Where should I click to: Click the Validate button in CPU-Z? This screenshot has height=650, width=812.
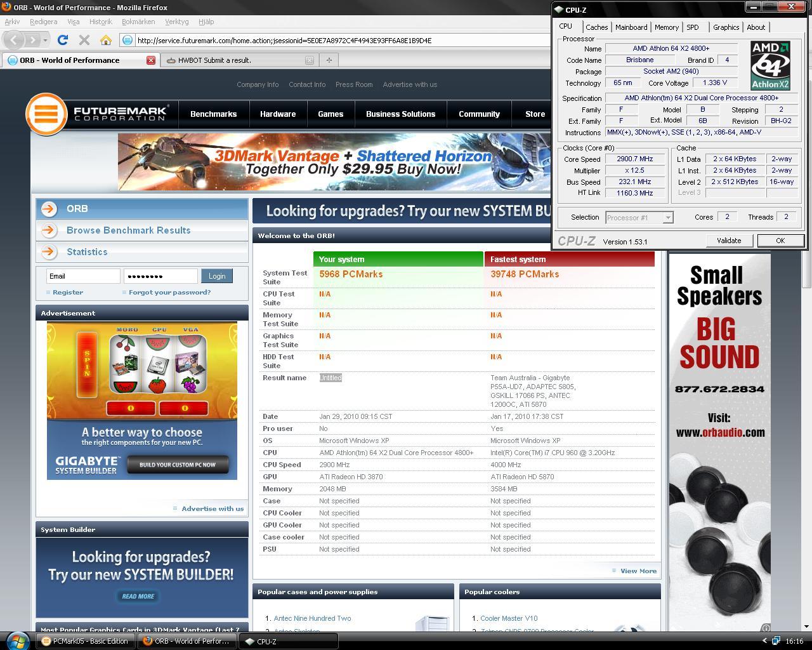pyautogui.click(x=729, y=241)
